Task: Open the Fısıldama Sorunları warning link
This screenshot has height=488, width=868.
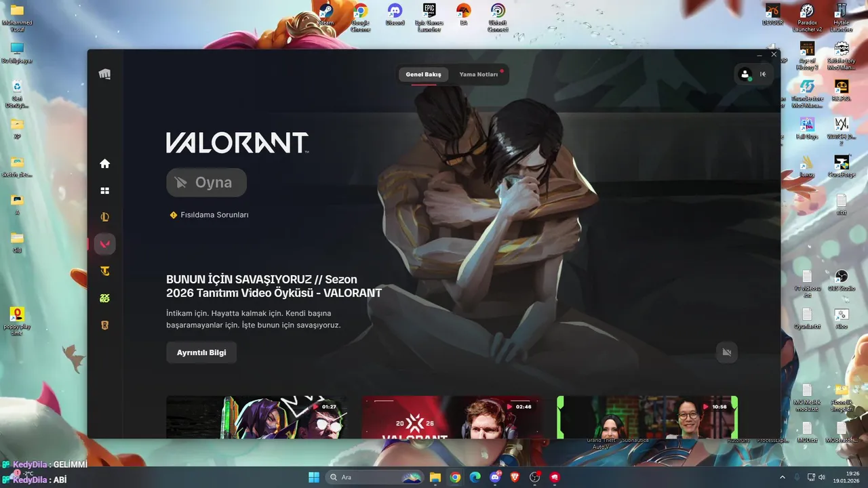Action: [209, 215]
